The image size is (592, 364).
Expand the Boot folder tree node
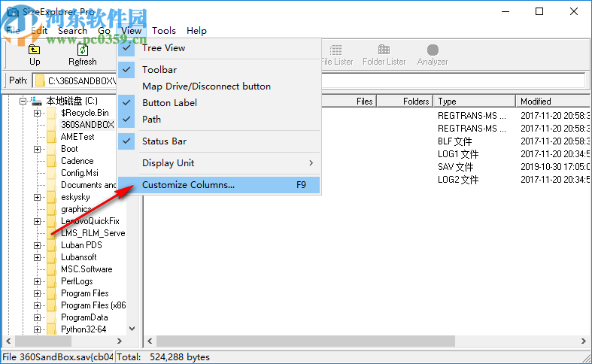click(x=37, y=149)
